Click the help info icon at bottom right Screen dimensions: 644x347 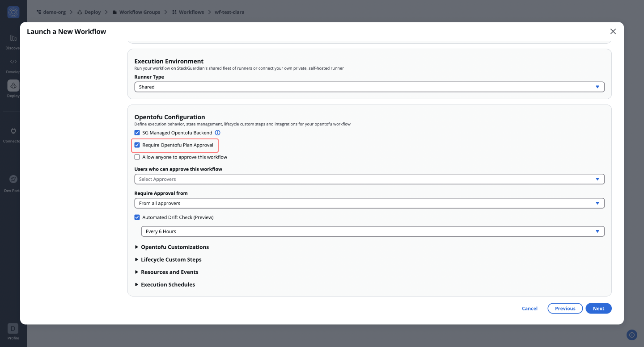pyautogui.click(x=632, y=334)
